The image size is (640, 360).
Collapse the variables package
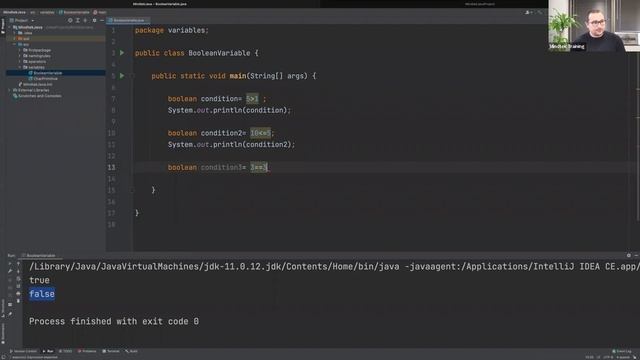click(x=20, y=67)
